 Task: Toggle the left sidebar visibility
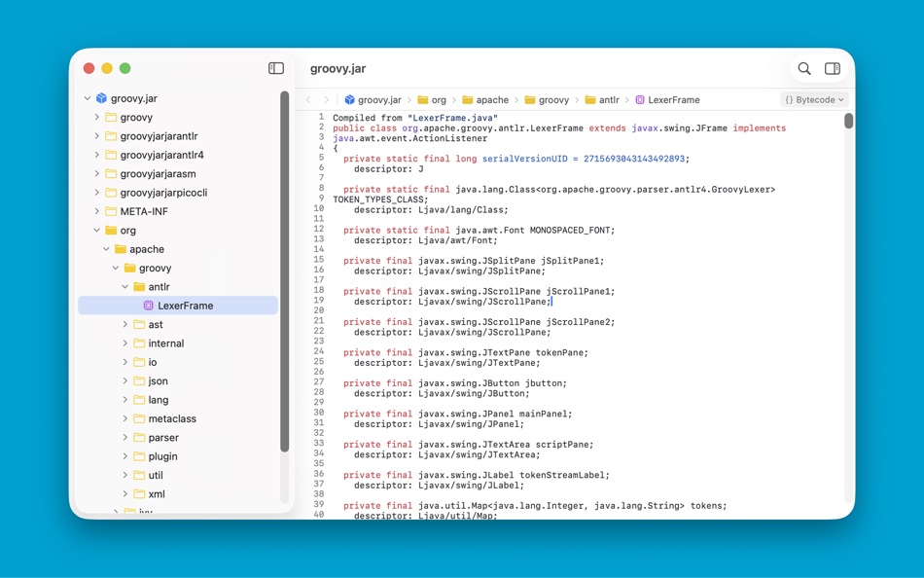(x=275, y=68)
